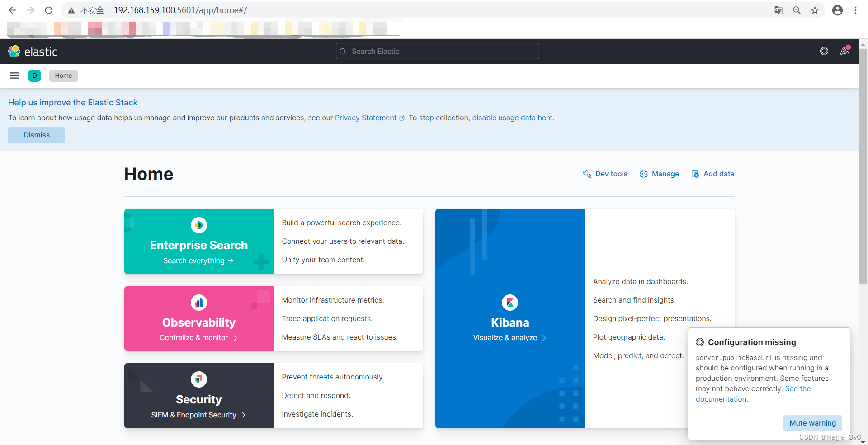Click the Add data icon
Image resolution: width=868 pixels, height=445 pixels.
pos(695,174)
